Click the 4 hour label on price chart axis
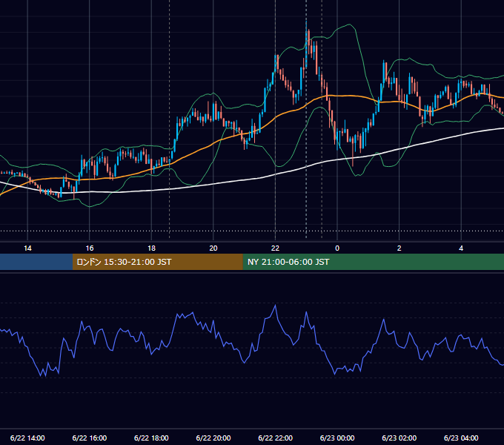This screenshot has width=504, height=445. click(461, 248)
